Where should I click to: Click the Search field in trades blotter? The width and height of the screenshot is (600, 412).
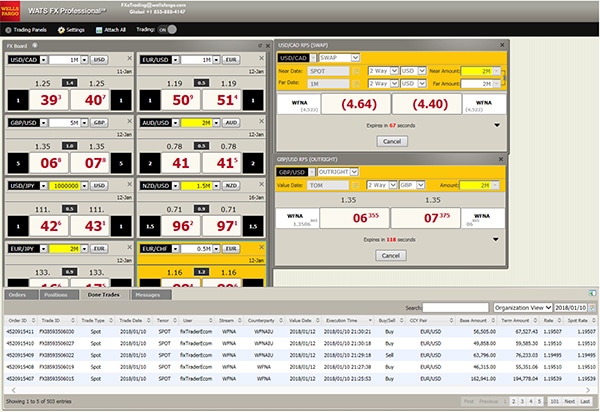click(x=455, y=308)
